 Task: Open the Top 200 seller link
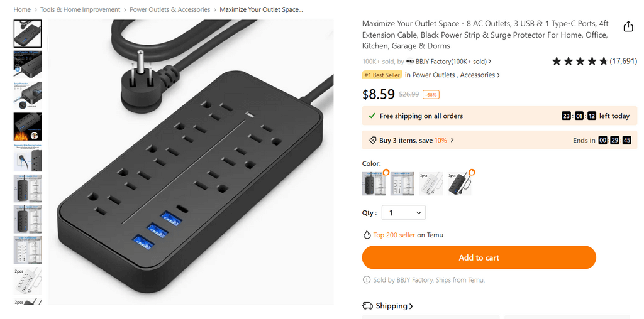[x=394, y=235]
